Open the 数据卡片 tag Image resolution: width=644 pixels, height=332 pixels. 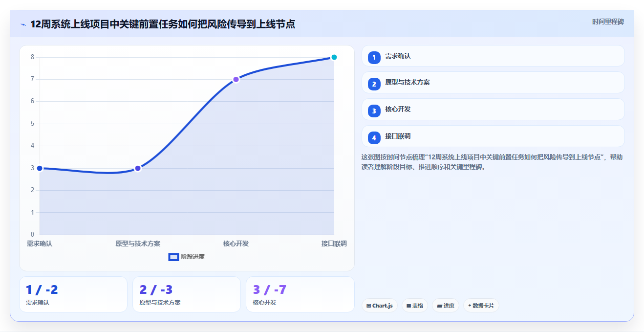[x=481, y=306]
